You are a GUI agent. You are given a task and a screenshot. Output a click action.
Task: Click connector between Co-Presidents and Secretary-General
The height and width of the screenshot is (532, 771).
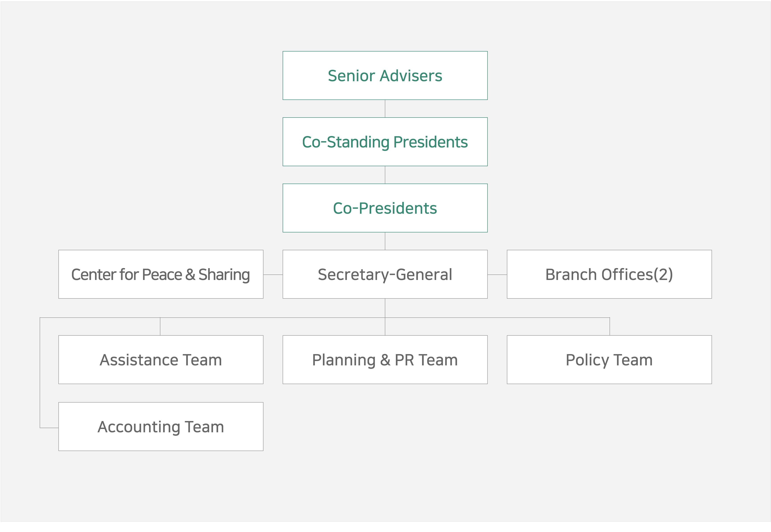pyautogui.click(x=385, y=241)
